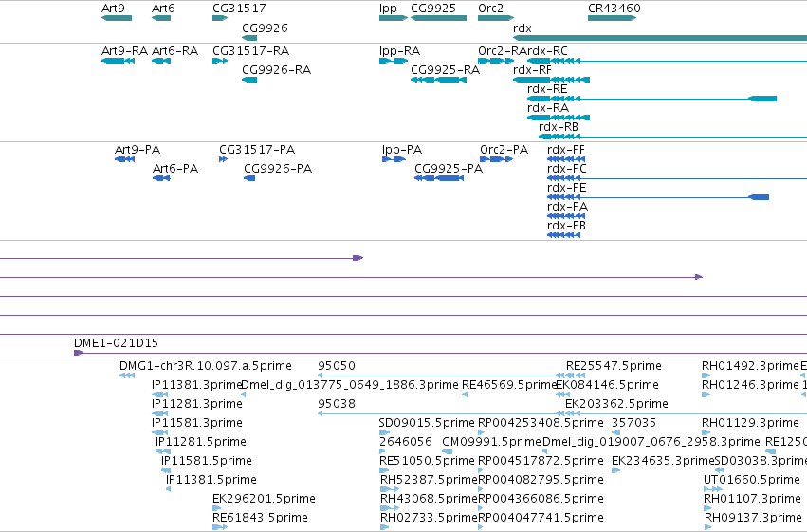Viewport: 807px width, 532px height.
Task: Select the rdx-RA transcript label
Action: coord(547,108)
